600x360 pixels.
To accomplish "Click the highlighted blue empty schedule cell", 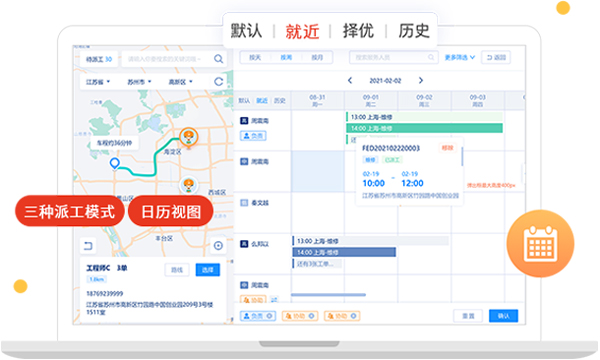I will click(318, 171).
